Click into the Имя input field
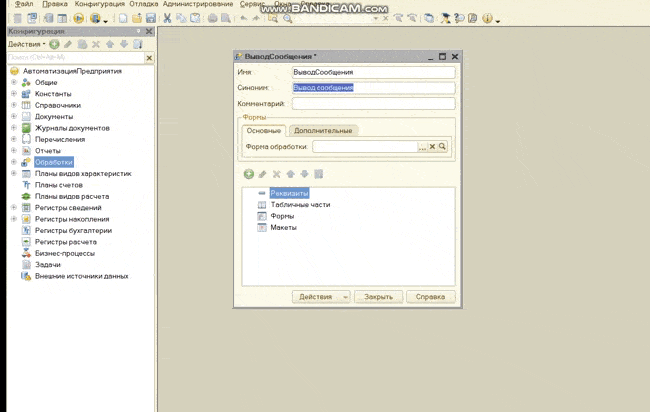650x412 pixels. (x=373, y=72)
